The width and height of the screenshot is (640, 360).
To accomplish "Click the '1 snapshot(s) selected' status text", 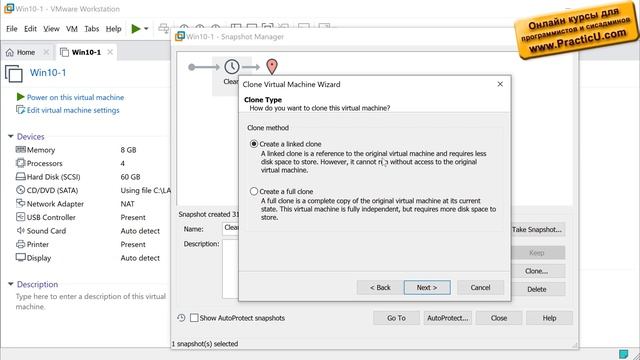I will (x=204, y=344).
